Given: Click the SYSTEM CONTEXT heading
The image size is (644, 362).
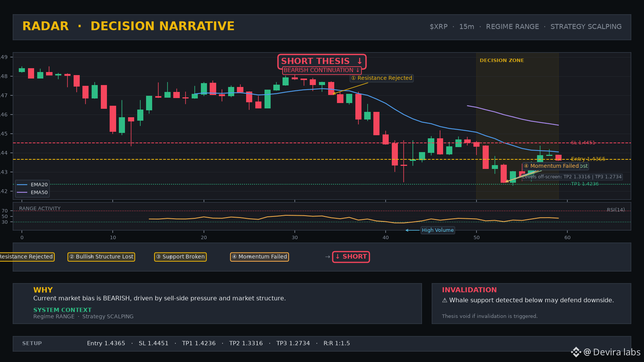Looking at the screenshot, I should [x=62, y=310].
